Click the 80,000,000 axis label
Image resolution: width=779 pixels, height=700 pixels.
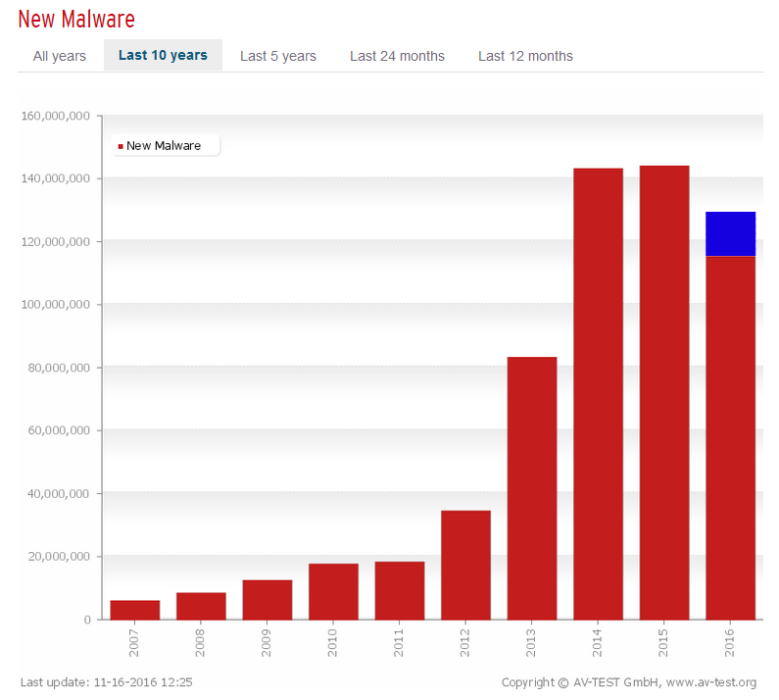pos(59,368)
